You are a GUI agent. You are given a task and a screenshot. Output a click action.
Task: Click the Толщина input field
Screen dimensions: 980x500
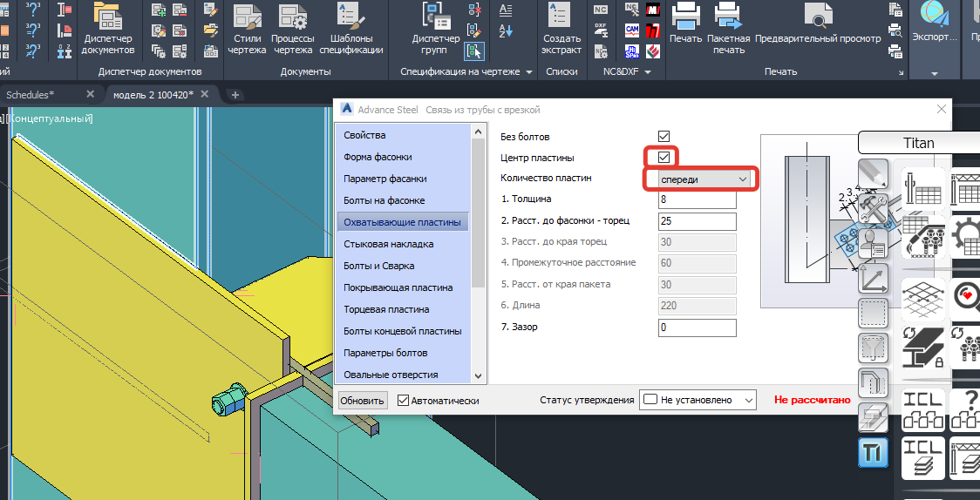(697, 199)
